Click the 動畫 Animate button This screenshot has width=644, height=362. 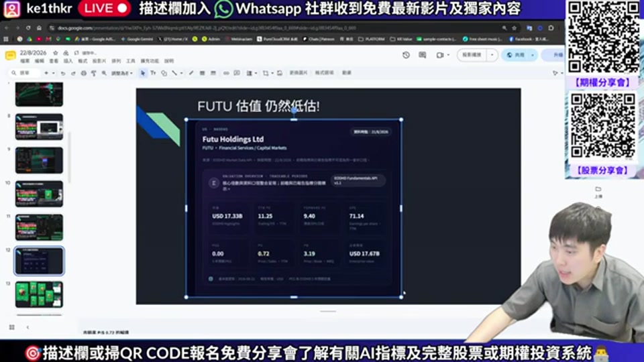[347, 72]
